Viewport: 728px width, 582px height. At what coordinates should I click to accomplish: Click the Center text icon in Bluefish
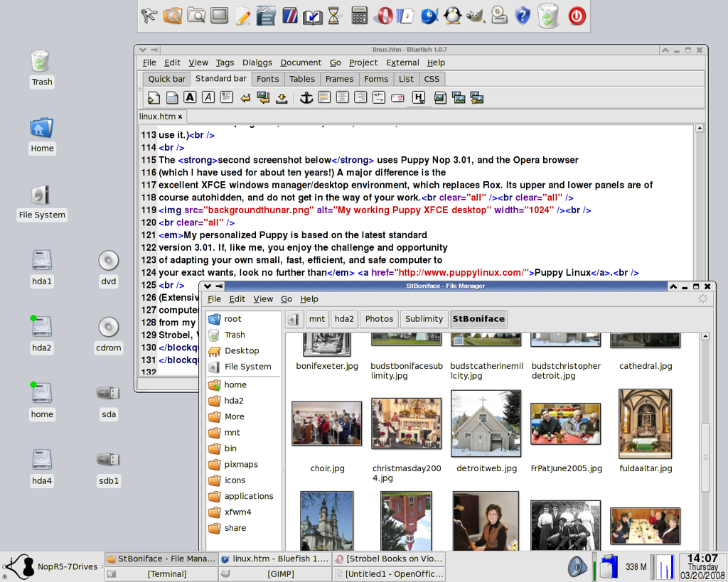[342, 97]
